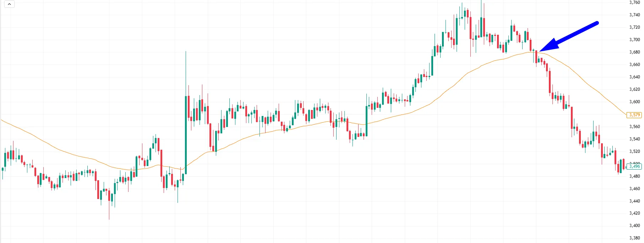Select the green 3,496 last price tag
This screenshot has height=243, width=644.
(x=634, y=166)
